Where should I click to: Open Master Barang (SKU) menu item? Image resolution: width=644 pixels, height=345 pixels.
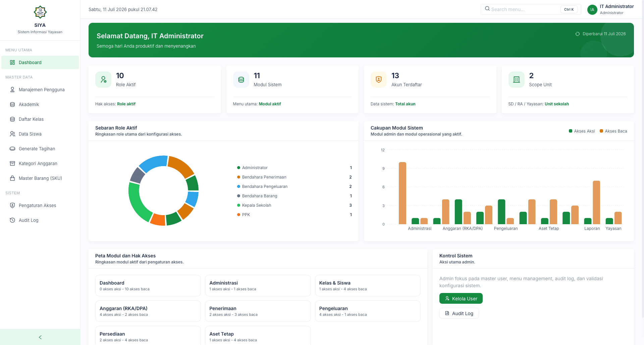click(40, 178)
